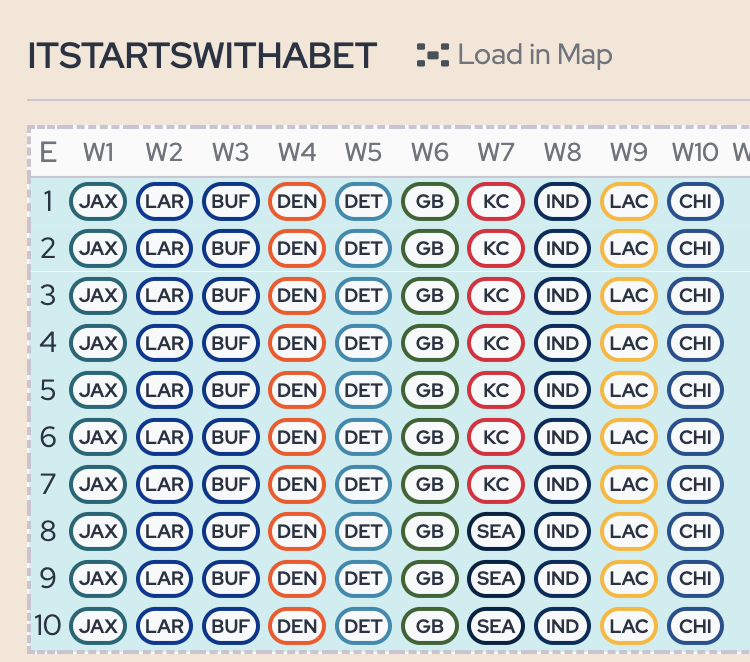Select the LAR pick in row 9
The height and width of the screenshot is (662, 750).
point(164,579)
